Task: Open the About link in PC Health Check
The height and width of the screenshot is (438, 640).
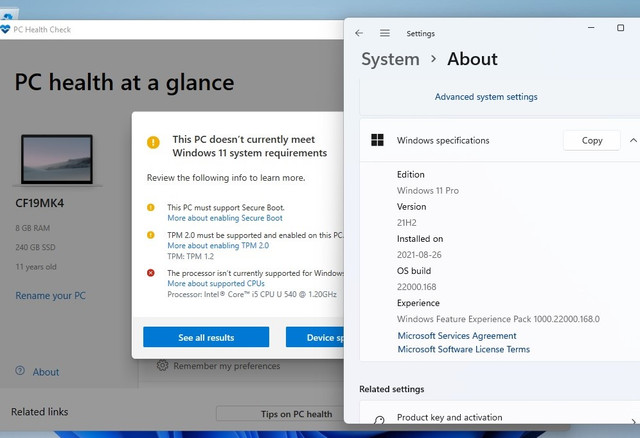Action: (46, 372)
